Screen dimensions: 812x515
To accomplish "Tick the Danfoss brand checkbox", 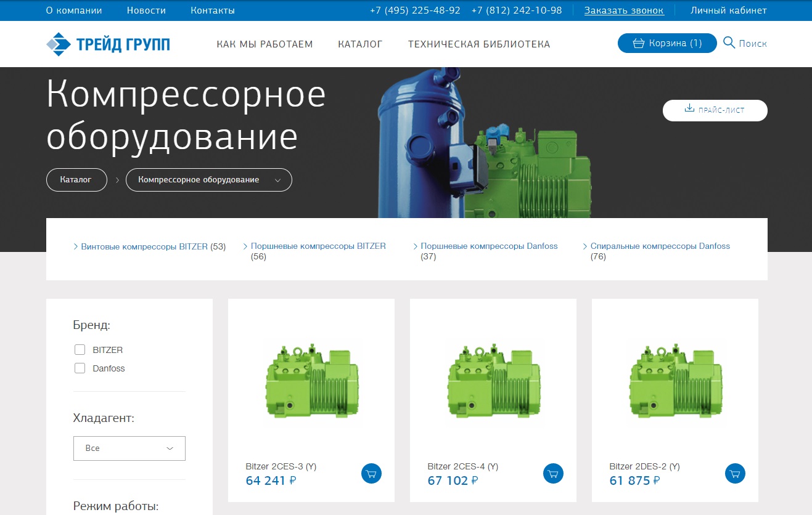I will click(x=80, y=368).
